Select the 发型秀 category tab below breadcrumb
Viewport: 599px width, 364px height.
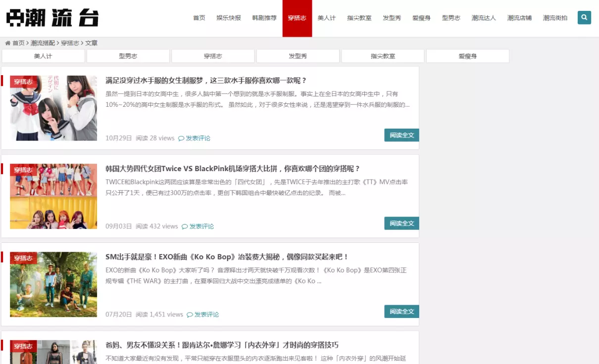coord(298,56)
